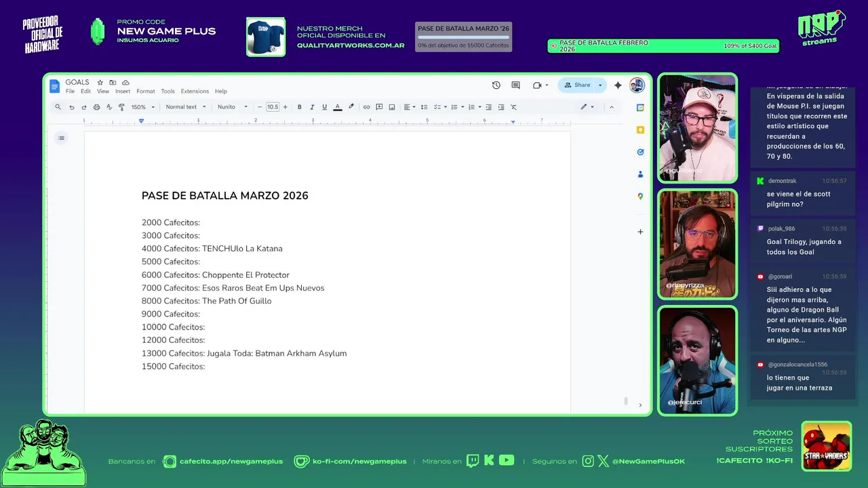Open version history clock icon
Viewport: 868px width, 488px height.
pyautogui.click(x=496, y=85)
